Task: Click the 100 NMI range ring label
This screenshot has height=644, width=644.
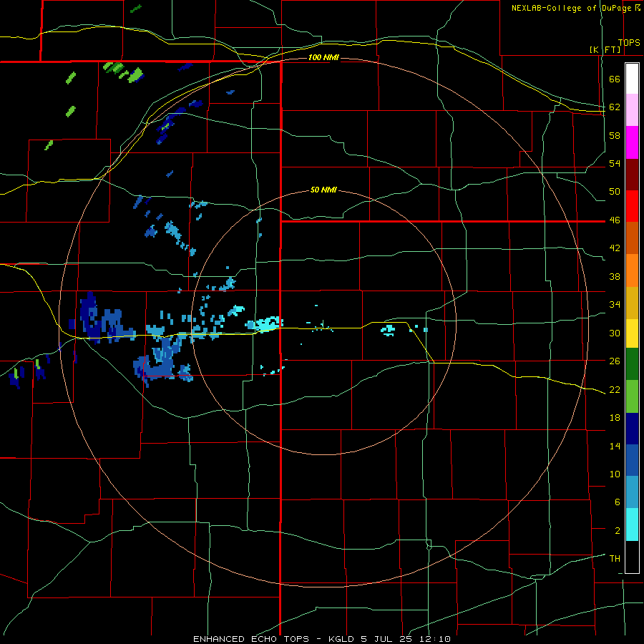Action: 323,57
